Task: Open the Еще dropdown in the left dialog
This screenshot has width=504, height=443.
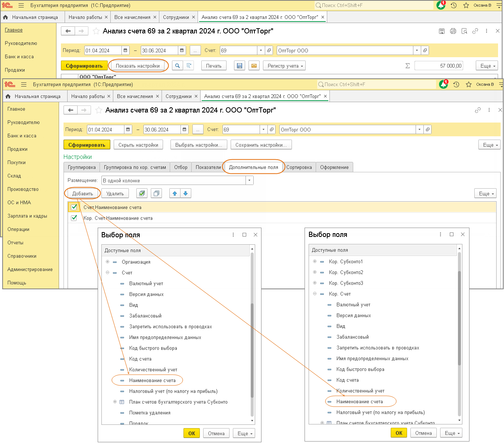Action: (244, 433)
